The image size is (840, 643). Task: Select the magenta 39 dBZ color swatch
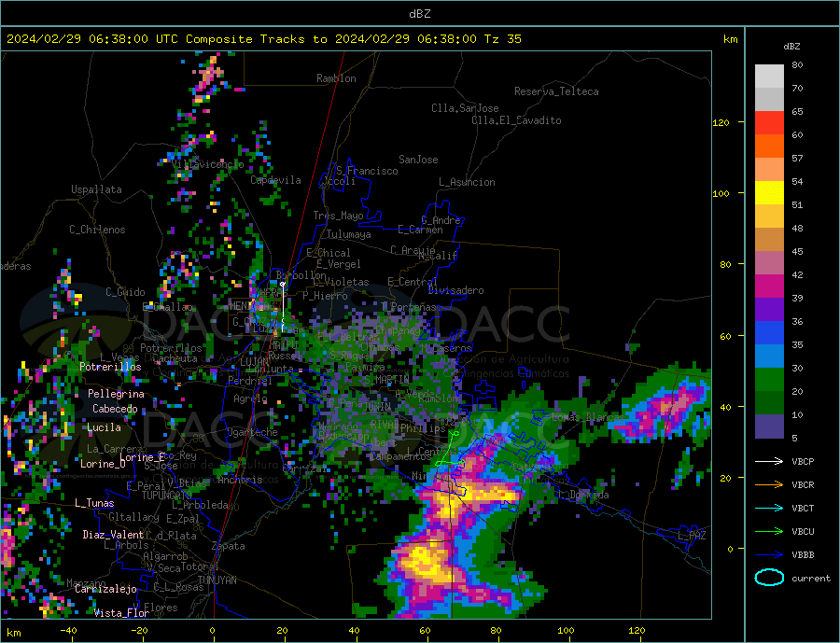pyautogui.click(x=769, y=287)
